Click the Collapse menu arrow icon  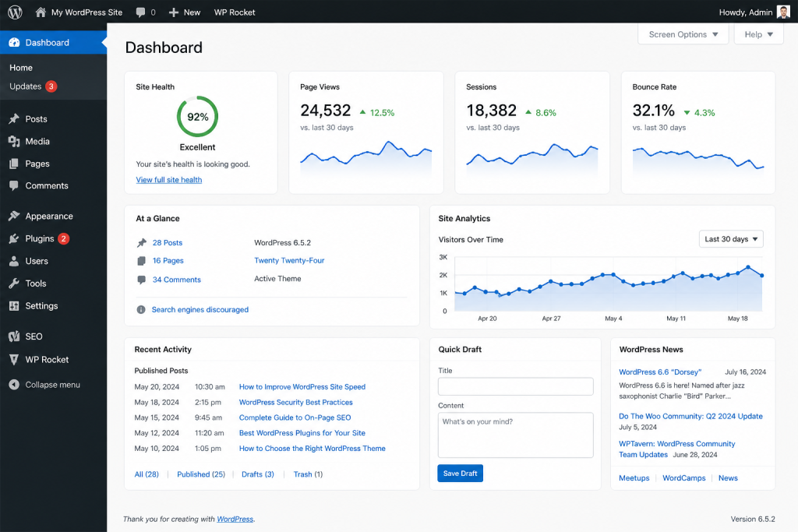tap(14, 385)
